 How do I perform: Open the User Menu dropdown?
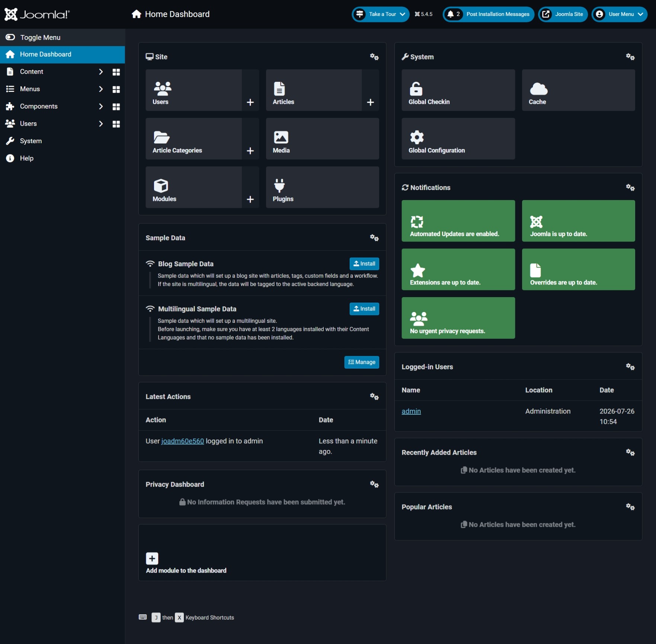point(619,14)
